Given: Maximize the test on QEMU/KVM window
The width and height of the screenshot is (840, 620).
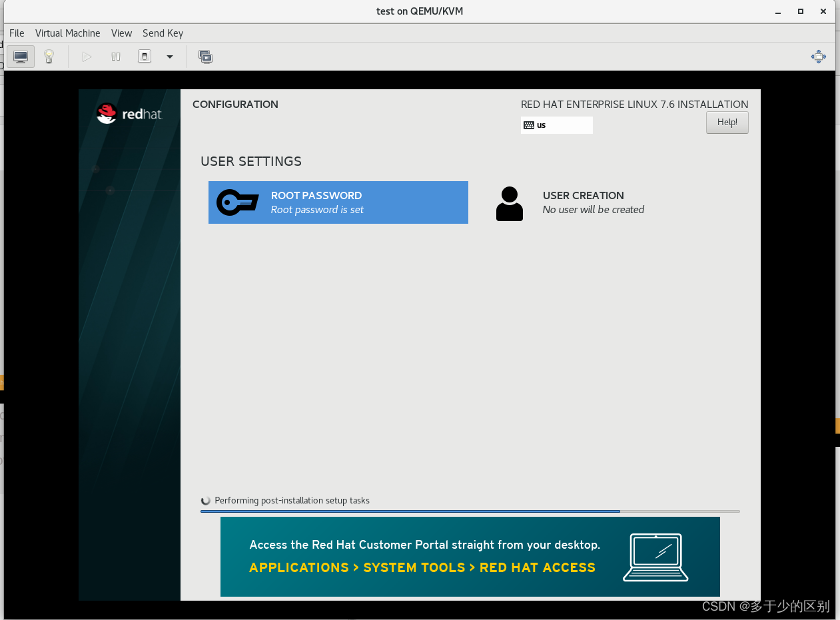Looking at the screenshot, I should (801, 11).
